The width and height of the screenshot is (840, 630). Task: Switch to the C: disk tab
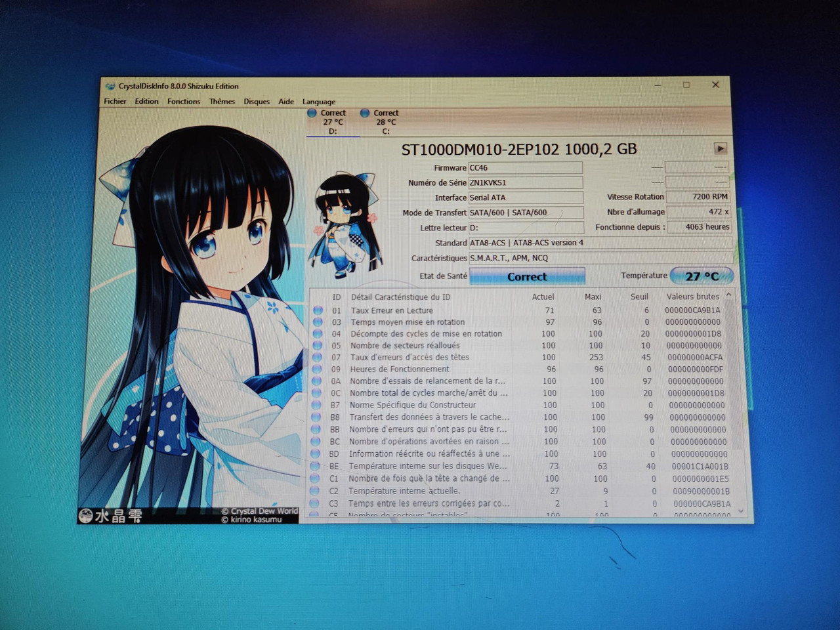click(386, 122)
